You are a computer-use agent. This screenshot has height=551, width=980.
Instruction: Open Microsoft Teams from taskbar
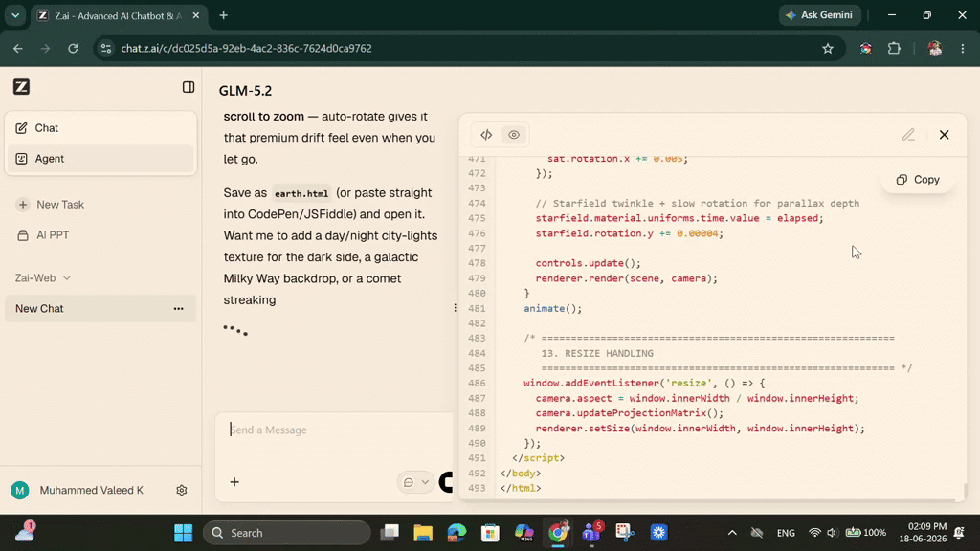point(591,533)
